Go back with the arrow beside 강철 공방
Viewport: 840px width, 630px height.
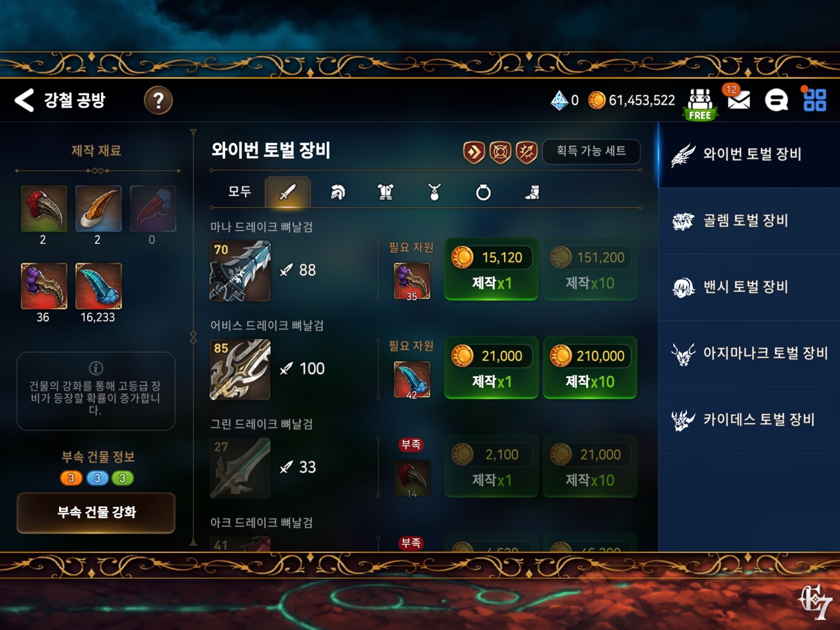click(x=24, y=100)
